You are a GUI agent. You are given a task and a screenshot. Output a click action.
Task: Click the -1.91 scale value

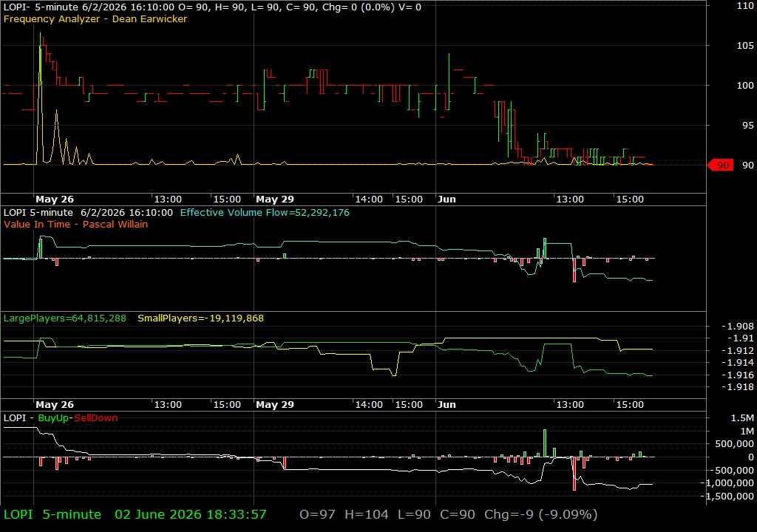coord(740,338)
